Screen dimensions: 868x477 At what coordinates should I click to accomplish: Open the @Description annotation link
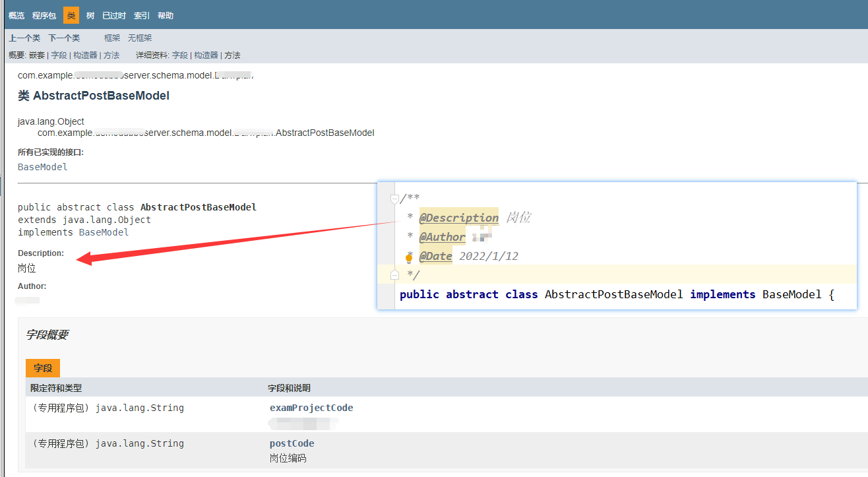459,218
